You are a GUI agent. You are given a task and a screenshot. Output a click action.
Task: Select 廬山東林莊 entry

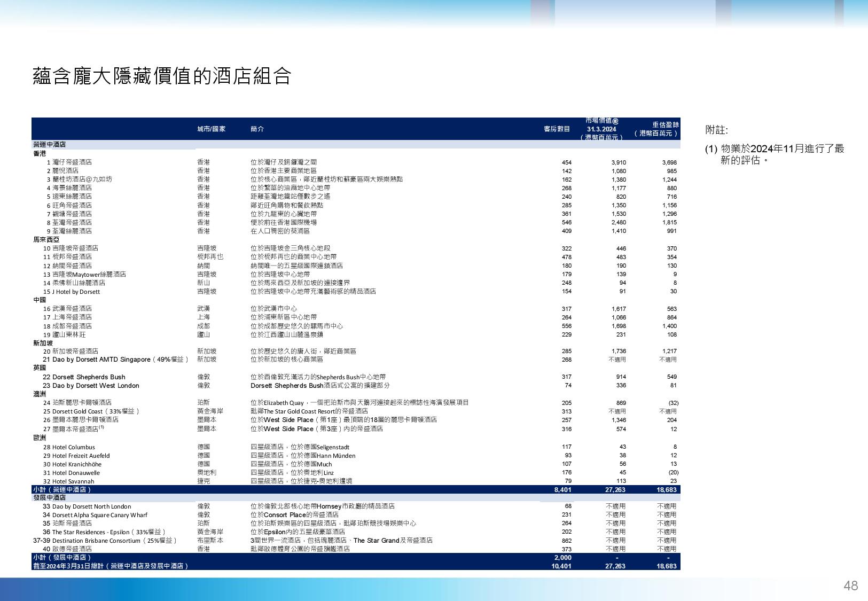point(69,334)
